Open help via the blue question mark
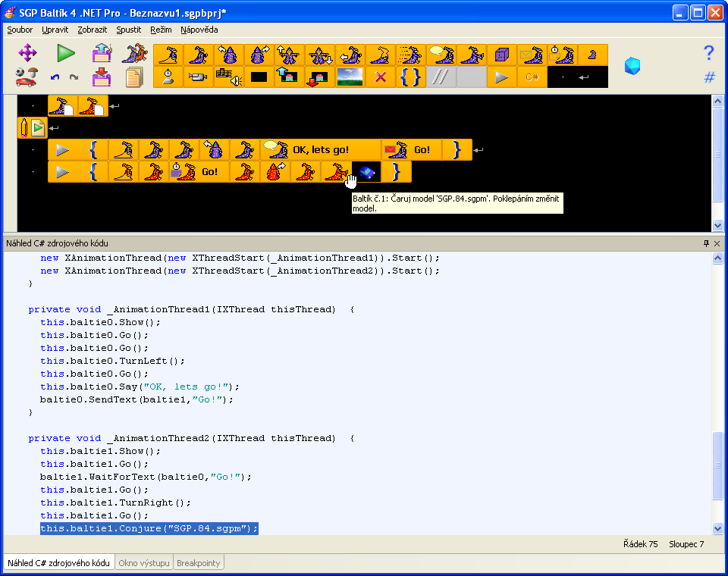The width and height of the screenshot is (728, 576). point(708,53)
